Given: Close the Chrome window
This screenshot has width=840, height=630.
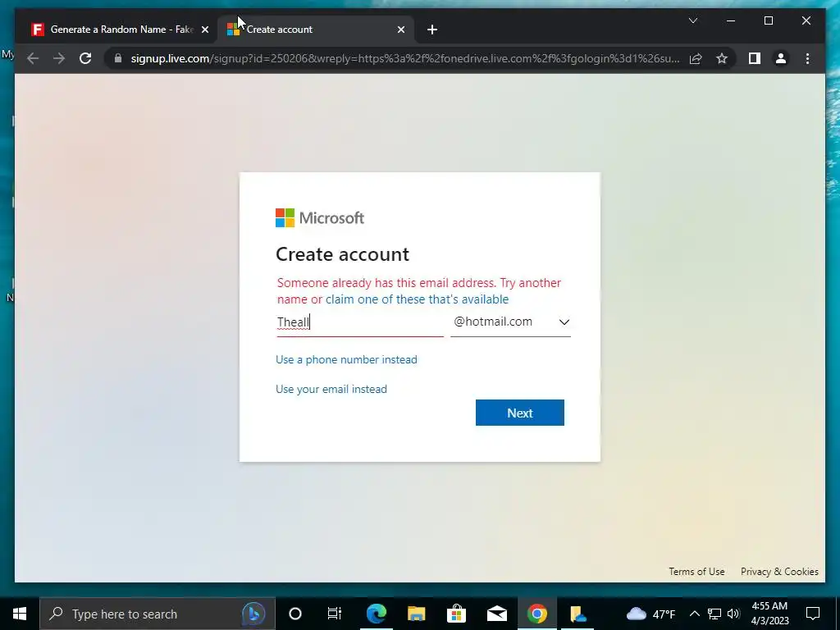Looking at the screenshot, I should tap(806, 21).
